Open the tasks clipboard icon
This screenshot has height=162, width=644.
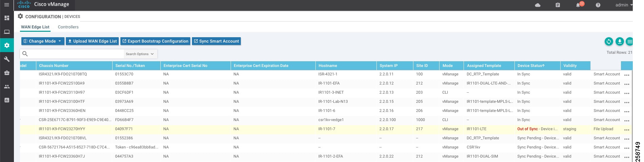(558, 5)
